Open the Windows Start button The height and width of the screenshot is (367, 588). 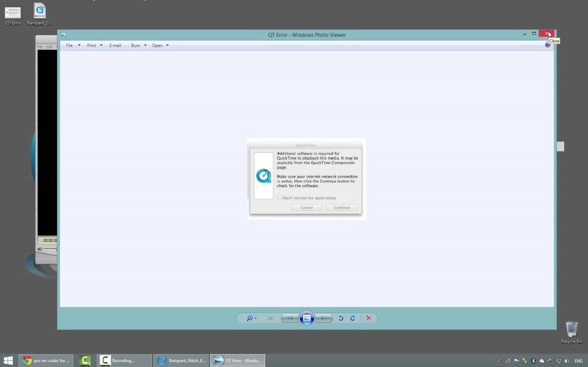coord(9,360)
